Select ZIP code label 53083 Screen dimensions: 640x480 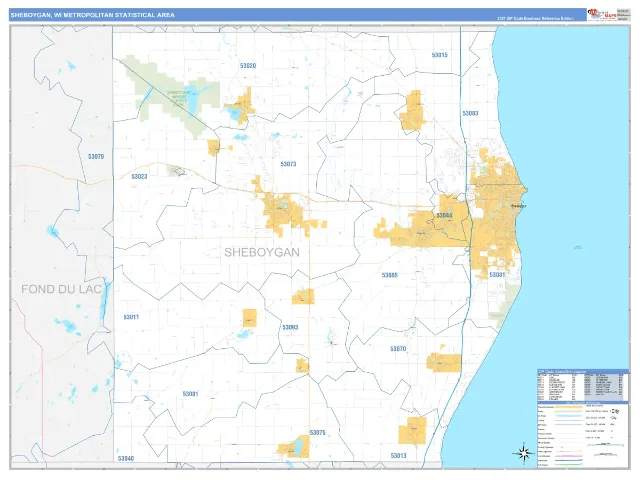[470, 113]
